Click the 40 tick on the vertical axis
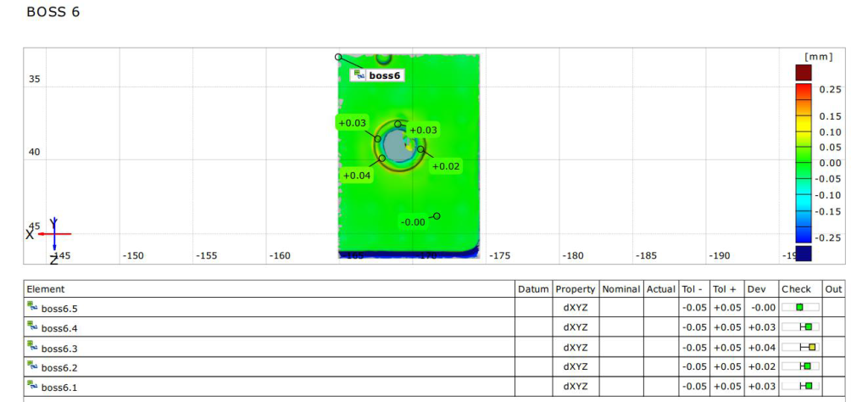868x402 pixels. [x=34, y=153]
